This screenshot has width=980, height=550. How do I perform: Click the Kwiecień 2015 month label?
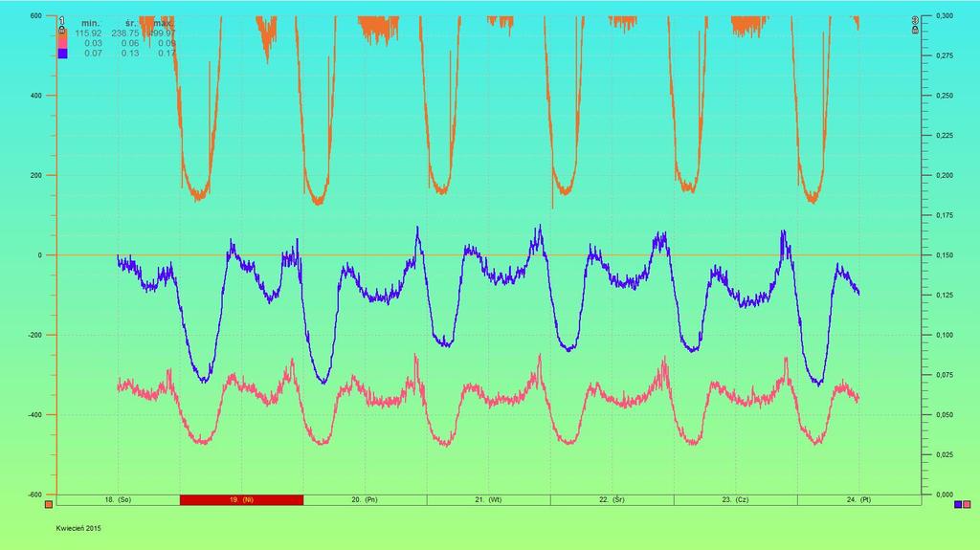78,528
